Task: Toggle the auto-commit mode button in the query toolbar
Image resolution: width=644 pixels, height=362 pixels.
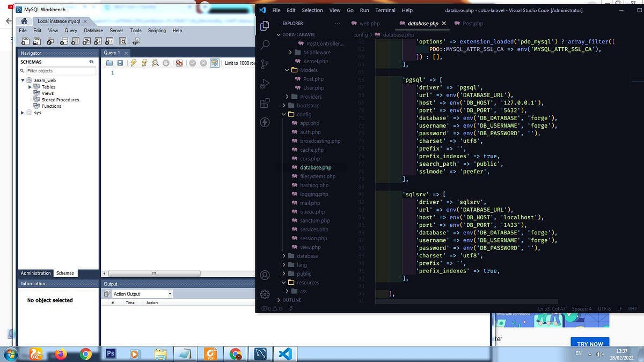Action: (215, 63)
